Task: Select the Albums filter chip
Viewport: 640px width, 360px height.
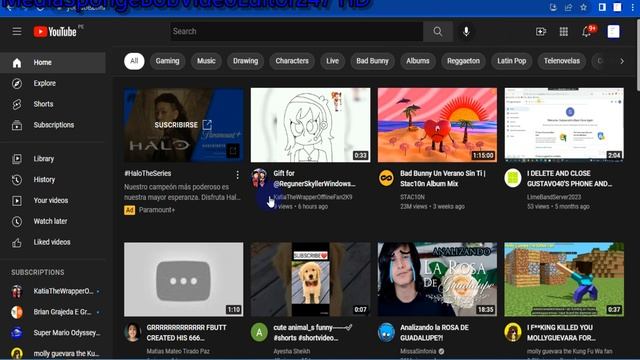Action: click(418, 61)
